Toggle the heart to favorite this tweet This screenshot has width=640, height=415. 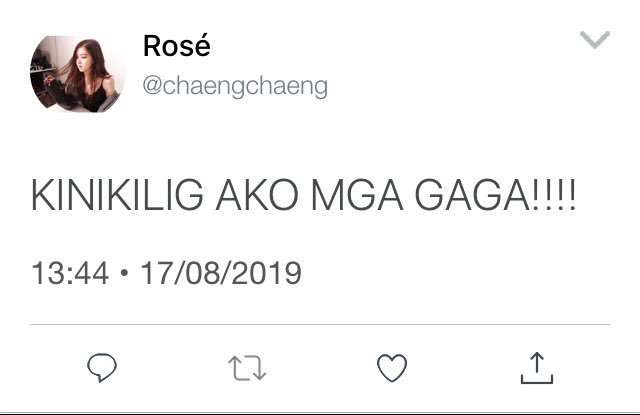[x=392, y=368]
